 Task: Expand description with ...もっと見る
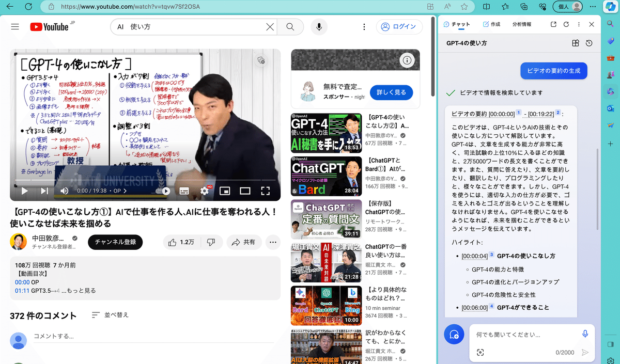point(79,291)
